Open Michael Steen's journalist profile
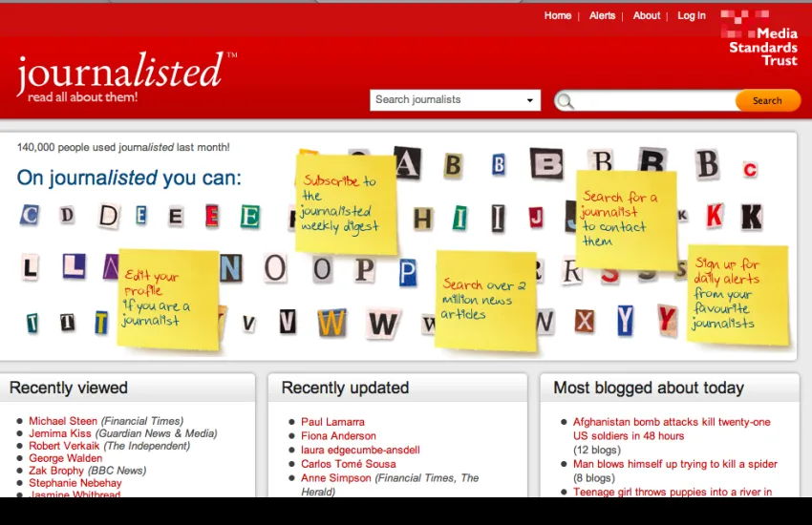 63,421
